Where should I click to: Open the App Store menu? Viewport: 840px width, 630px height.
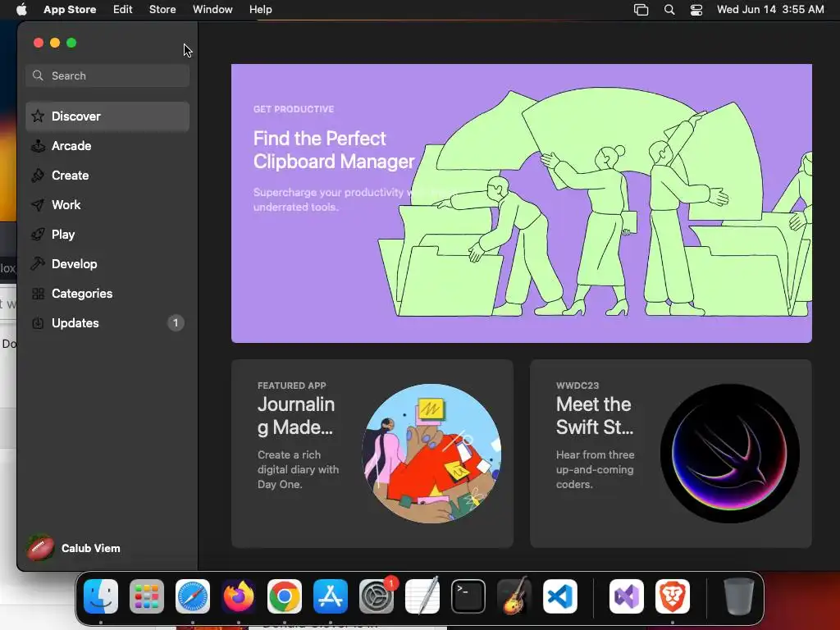70,9
